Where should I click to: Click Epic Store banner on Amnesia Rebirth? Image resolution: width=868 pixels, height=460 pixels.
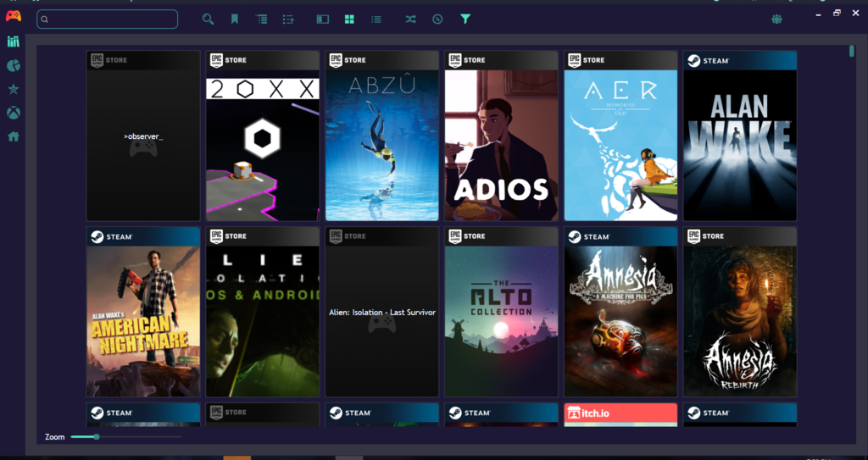click(x=740, y=236)
